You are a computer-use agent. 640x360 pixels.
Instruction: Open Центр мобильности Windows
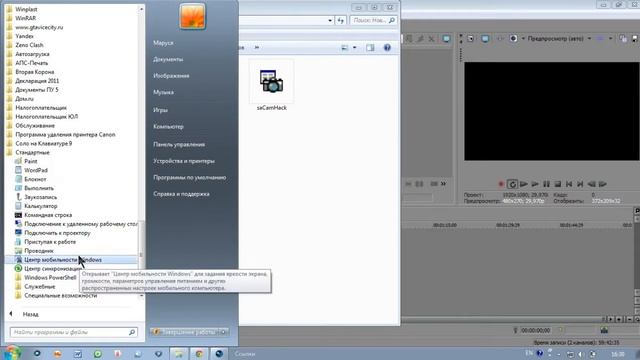click(71, 260)
